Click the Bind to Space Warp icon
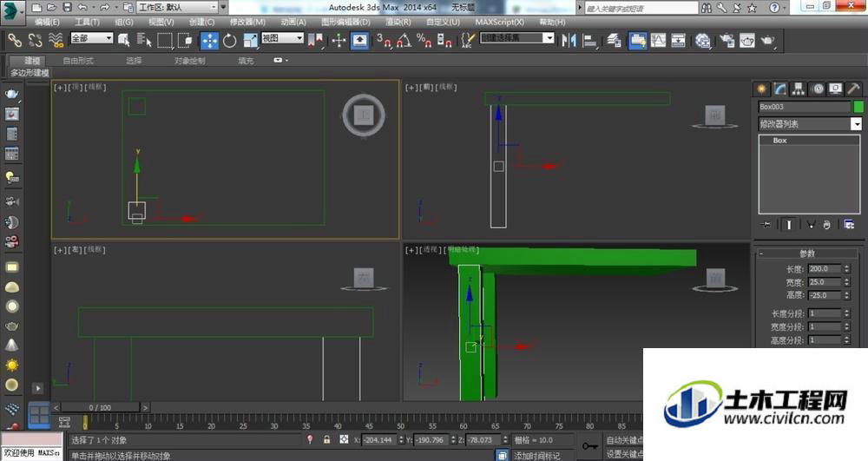The image size is (868, 461). [x=56, y=41]
